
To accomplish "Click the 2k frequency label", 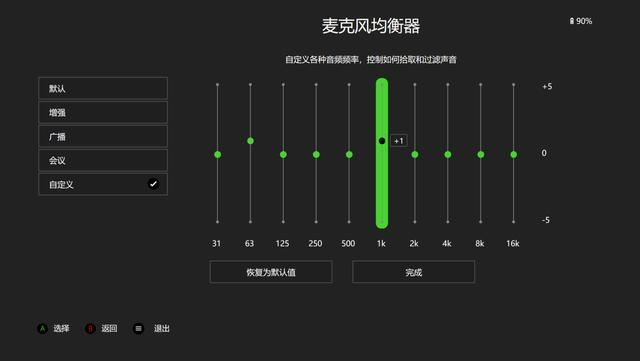I will (x=414, y=243).
